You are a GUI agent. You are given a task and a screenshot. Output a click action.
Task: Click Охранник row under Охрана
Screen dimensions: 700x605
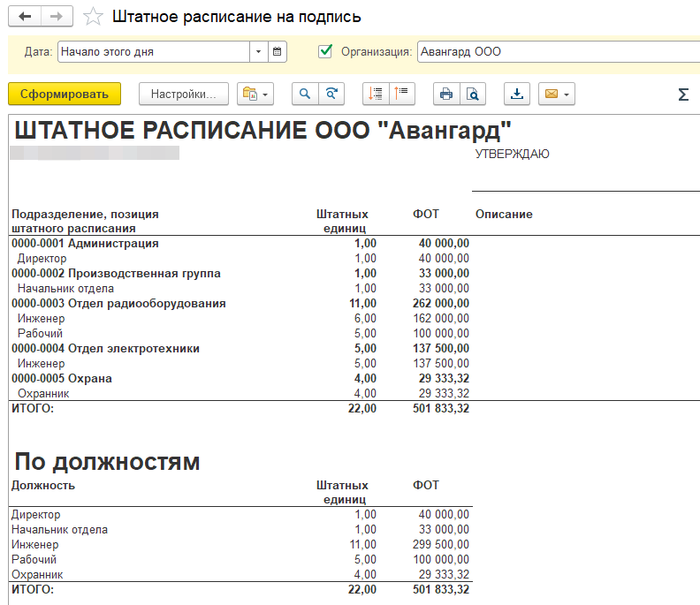tap(43, 394)
